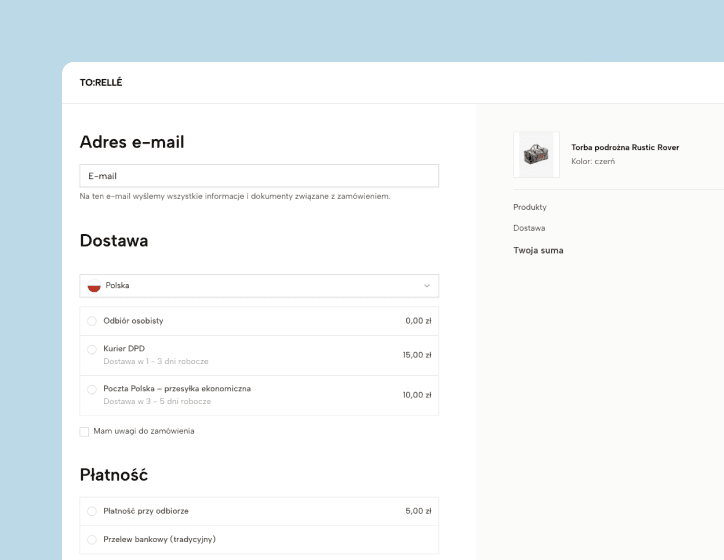Click the Twoja suma total label

pos(538,250)
